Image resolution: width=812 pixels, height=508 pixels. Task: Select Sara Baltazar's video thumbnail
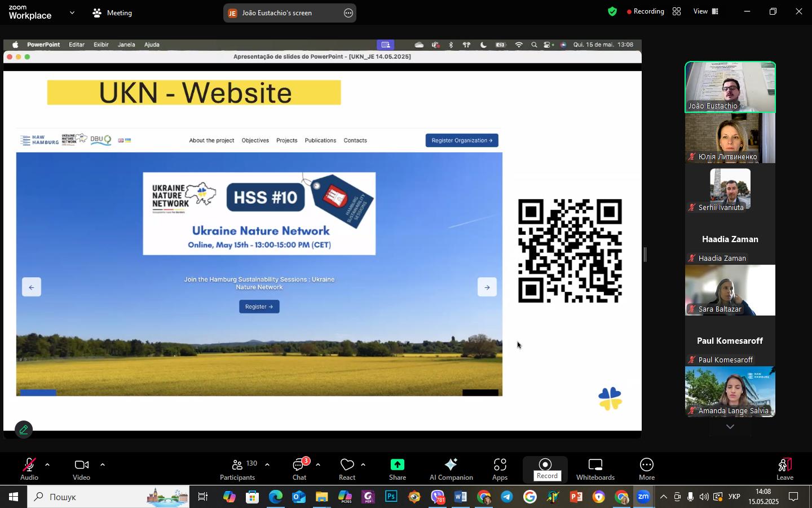coord(730,290)
